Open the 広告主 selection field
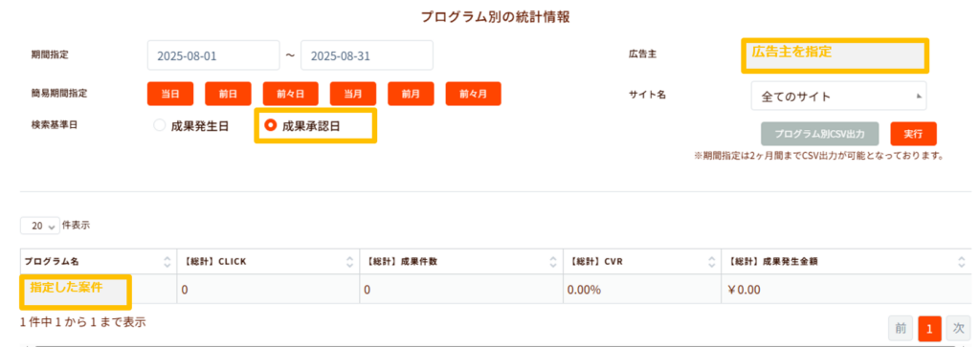Screen dimensions: 980x347 835,55
